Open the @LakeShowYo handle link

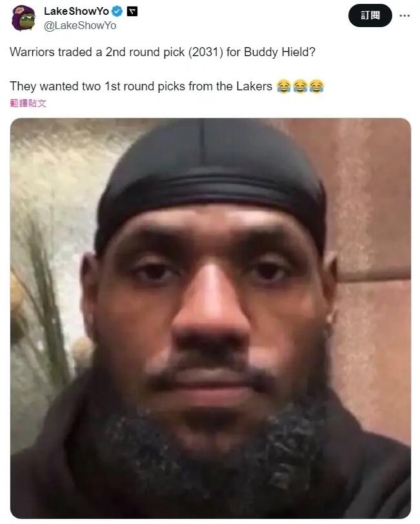point(80,26)
